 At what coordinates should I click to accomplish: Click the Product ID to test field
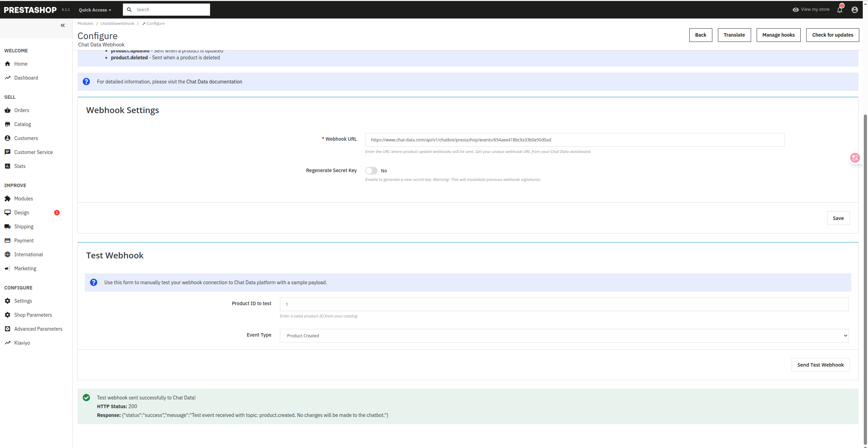tap(564, 304)
